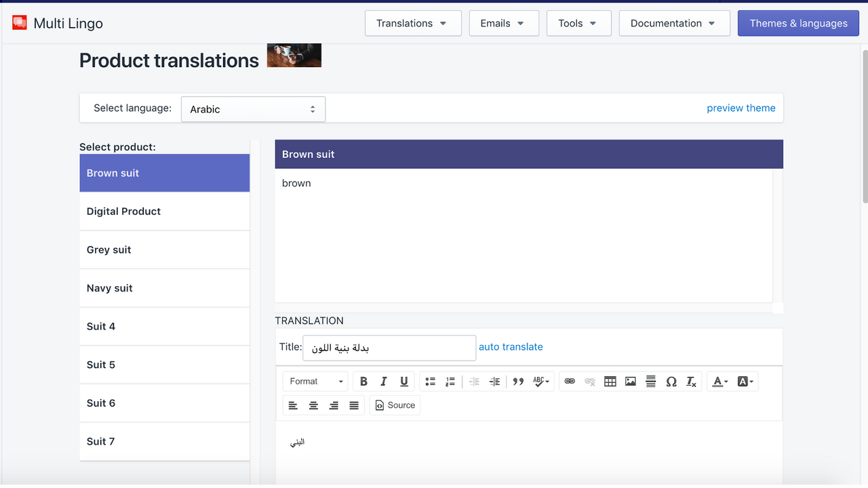Image resolution: width=868 pixels, height=488 pixels.
Task: Open the Select language dropdown
Action: point(253,109)
